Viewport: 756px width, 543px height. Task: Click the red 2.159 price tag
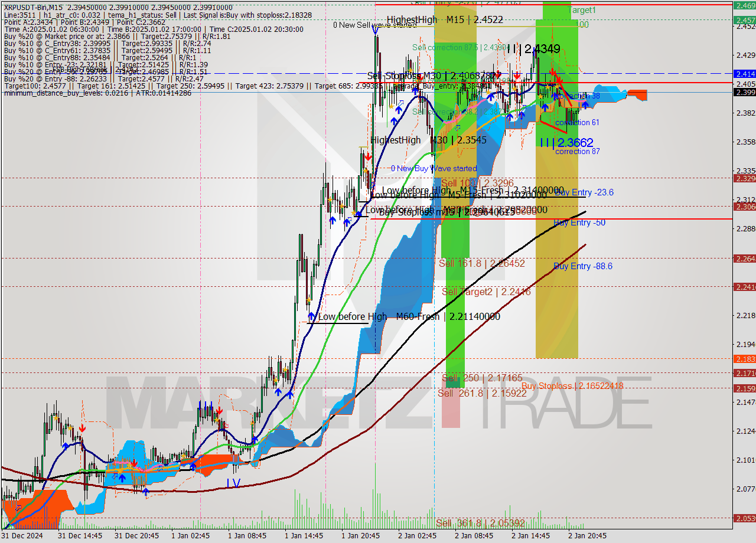click(x=744, y=388)
